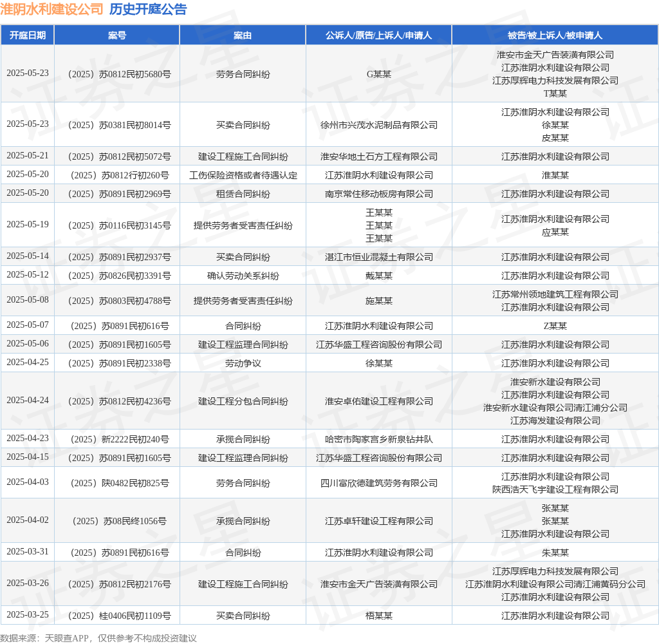
Task: Click case number (2025)苏0812民初4236号
Action: click(119, 401)
